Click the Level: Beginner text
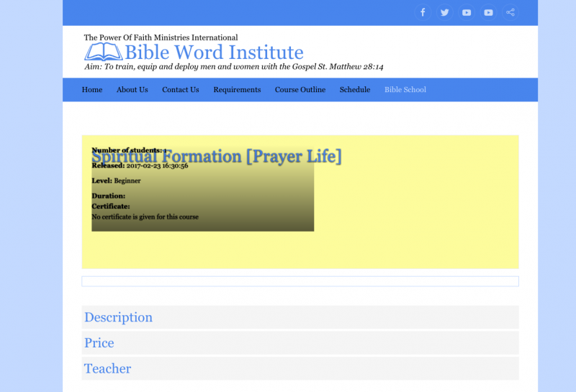 tap(116, 181)
